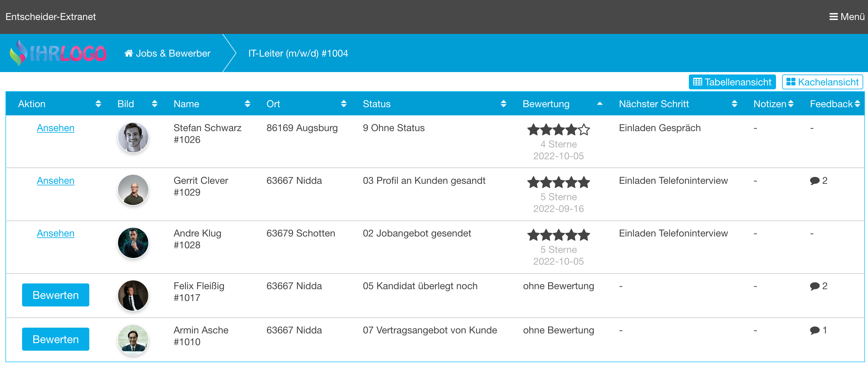The width and height of the screenshot is (868, 387).
Task: Click the Ort column header label
Action: point(273,104)
